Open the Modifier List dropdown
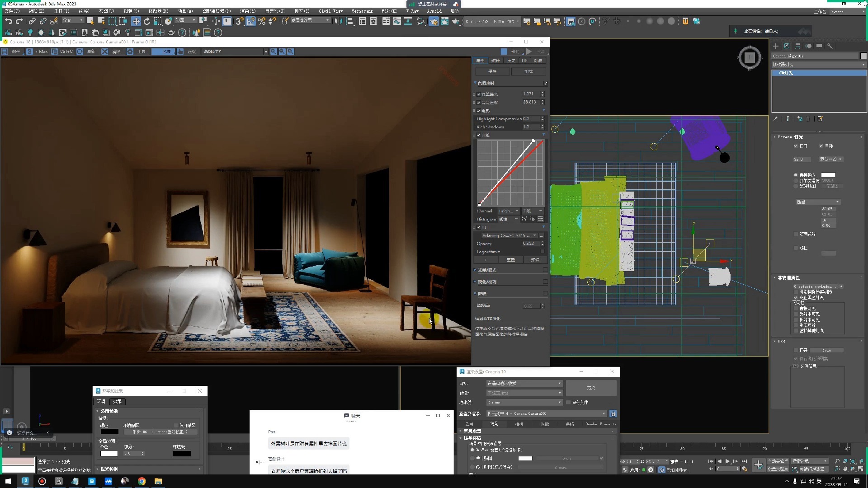The width and height of the screenshot is (868, 488). point(819,65)
